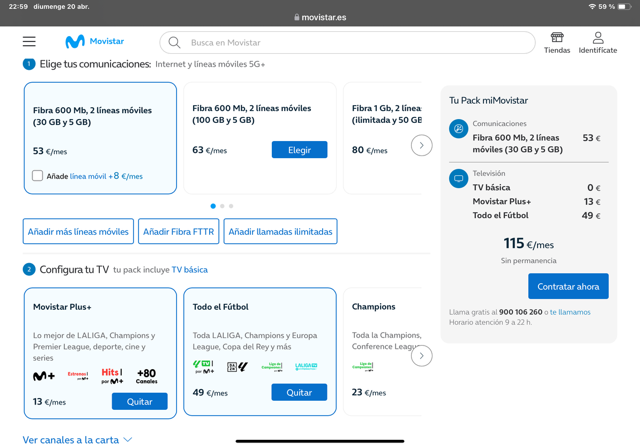This screenshot has width=640, height=447.
Task: Click the Tu Pack miMovistar heading
Action: tap(489, 100)
